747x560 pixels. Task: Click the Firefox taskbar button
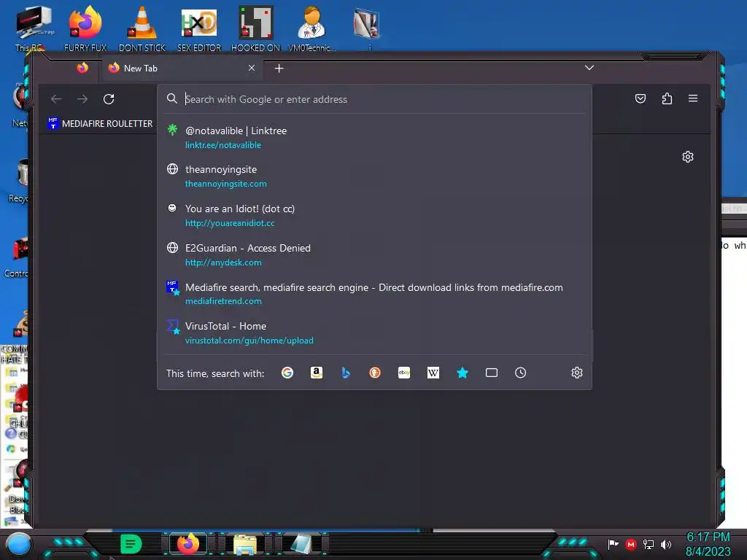coord(188,544)
